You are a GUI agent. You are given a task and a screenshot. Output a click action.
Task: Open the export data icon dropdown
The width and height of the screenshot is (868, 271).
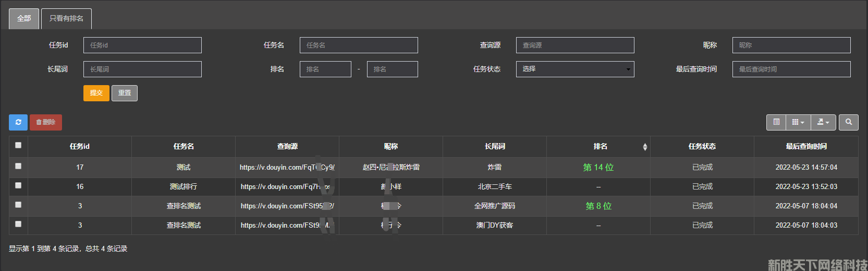tap(823, 122)
